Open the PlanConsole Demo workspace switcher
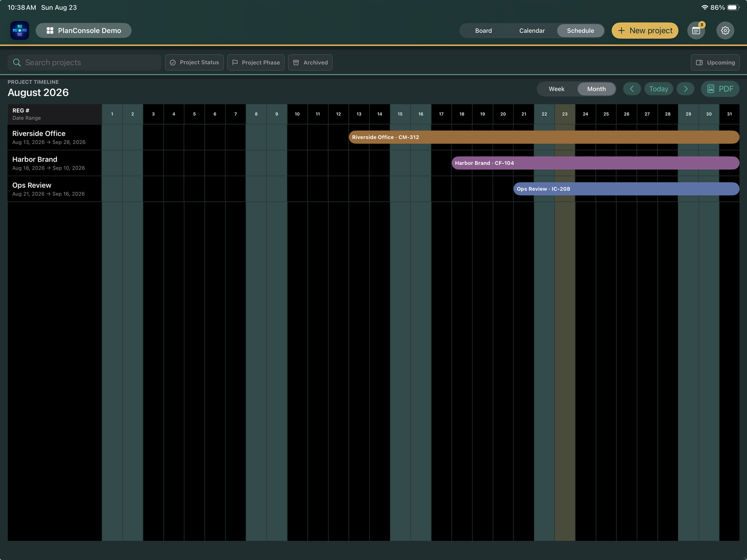 tap(84, 30)
